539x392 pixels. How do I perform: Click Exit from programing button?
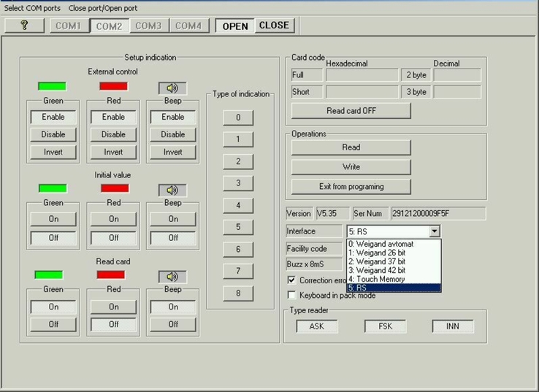(351, 187)
